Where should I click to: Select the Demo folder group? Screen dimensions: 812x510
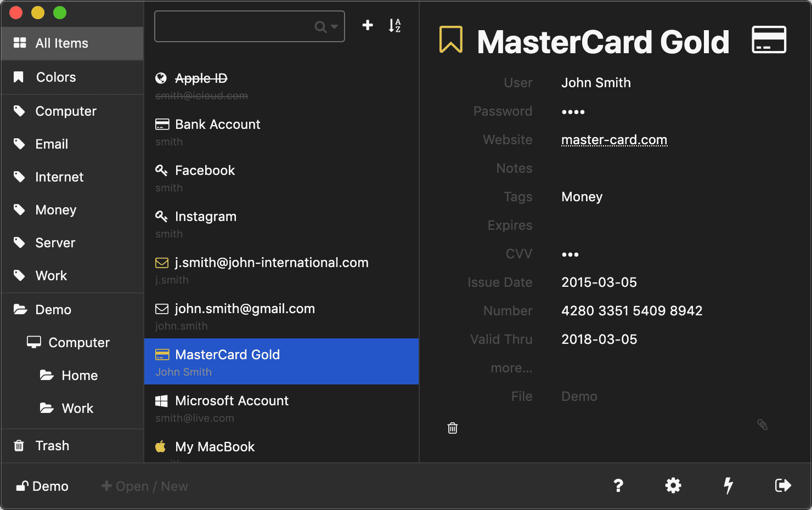(x=72, y=310)
